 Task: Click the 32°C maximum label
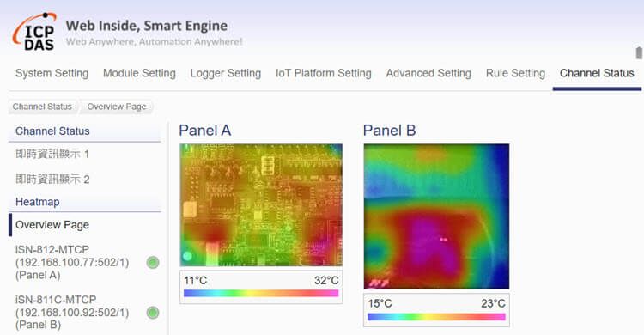coord(326,281)
